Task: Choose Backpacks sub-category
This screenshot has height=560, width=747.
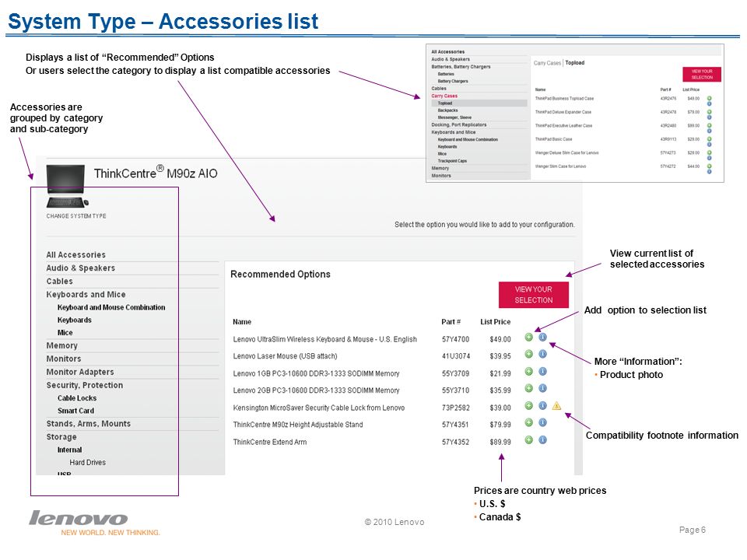Action: point(448,110)
